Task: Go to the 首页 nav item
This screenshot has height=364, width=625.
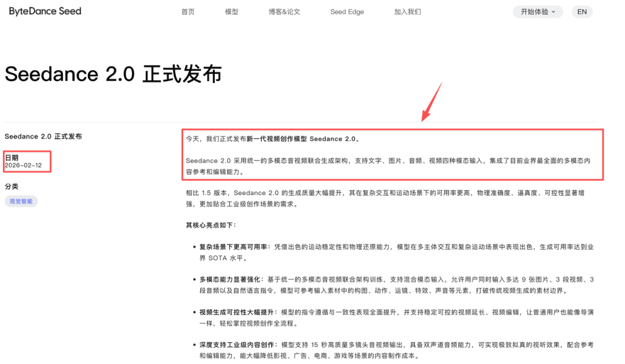Action: coord(188,12)
